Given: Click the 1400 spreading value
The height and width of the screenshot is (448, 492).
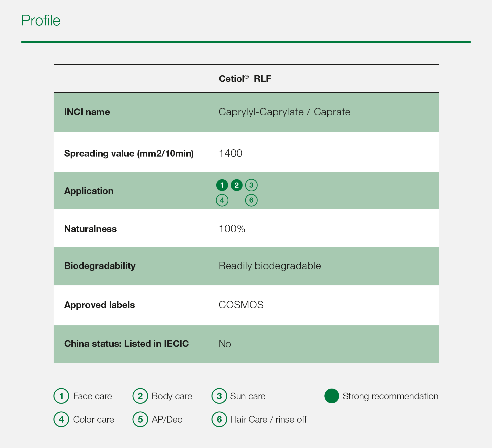Looking at the screenshot, I should coord(230,153).
